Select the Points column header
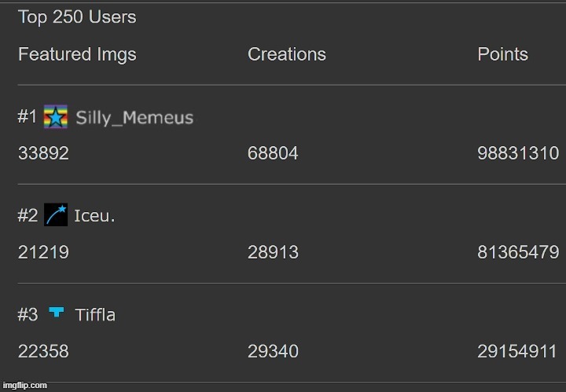 (x=502, y=54)
